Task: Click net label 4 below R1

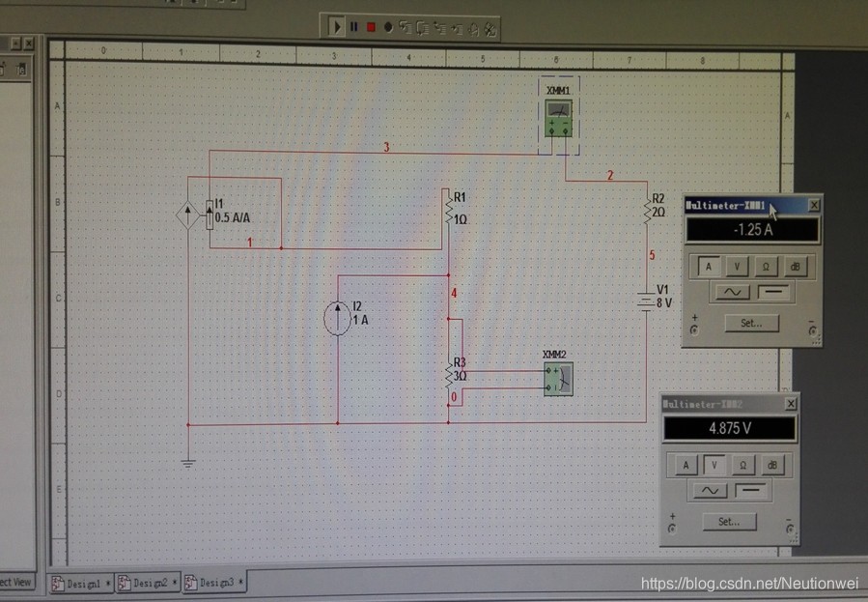Action: point(454,293)
